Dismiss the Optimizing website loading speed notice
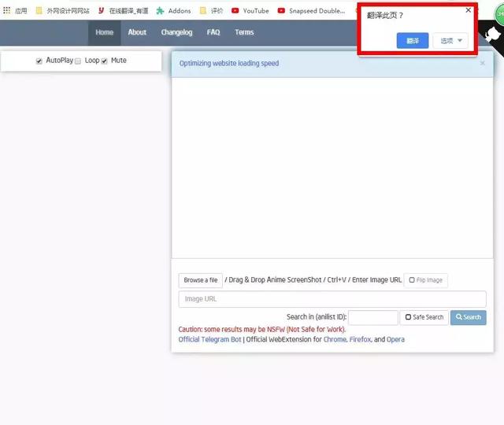 (483, 63)
